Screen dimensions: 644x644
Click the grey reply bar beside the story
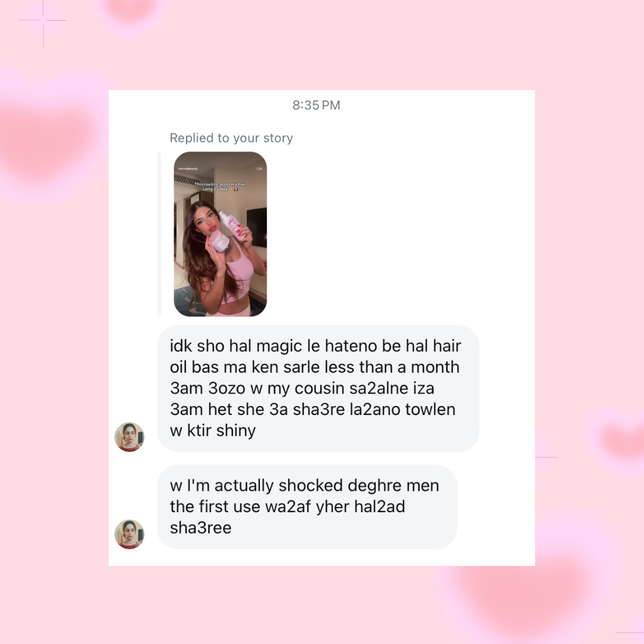click(159, 234)
